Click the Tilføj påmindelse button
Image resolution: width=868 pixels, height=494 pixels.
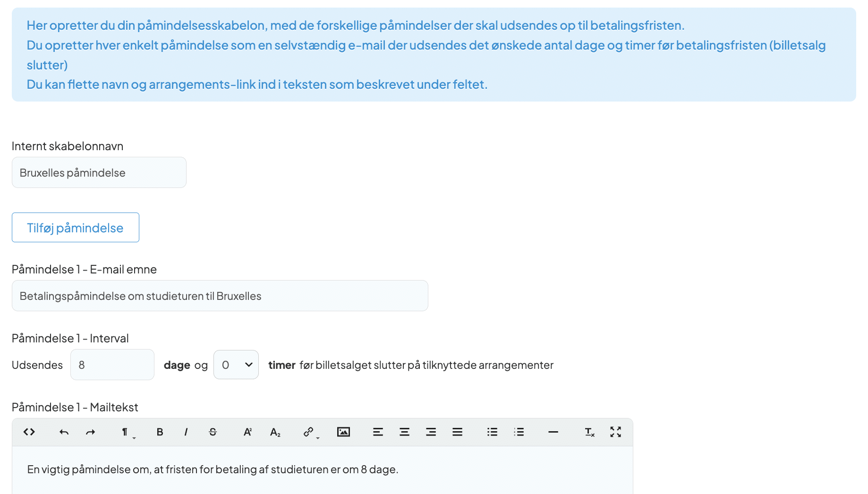(76, 228)
